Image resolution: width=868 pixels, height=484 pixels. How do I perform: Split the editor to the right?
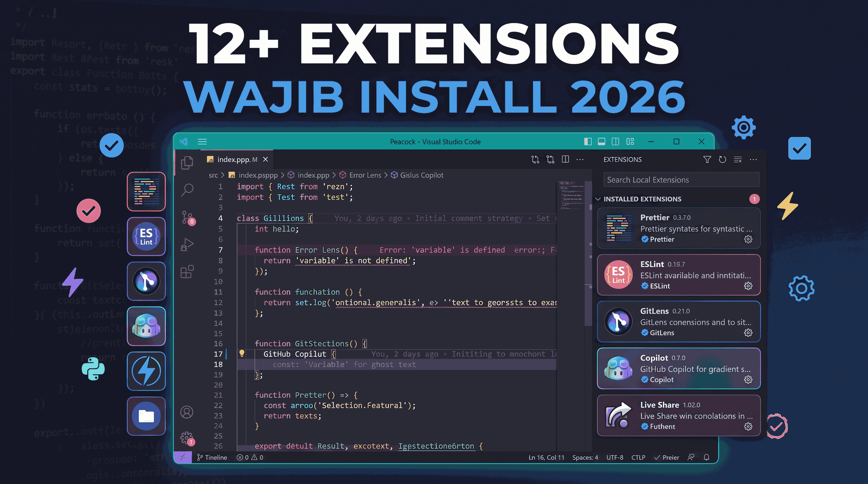(566, 159)
